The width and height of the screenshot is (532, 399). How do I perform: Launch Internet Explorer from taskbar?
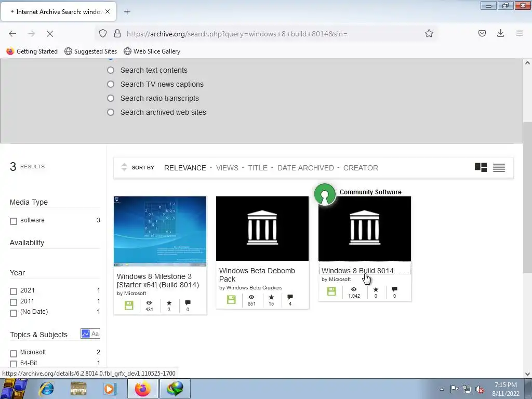(x=47, y=389)
